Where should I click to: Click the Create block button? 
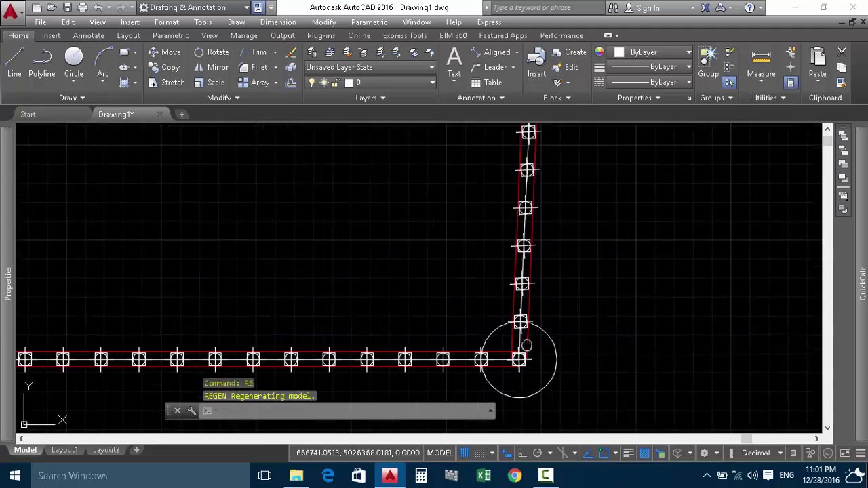(x=569, y=52)
